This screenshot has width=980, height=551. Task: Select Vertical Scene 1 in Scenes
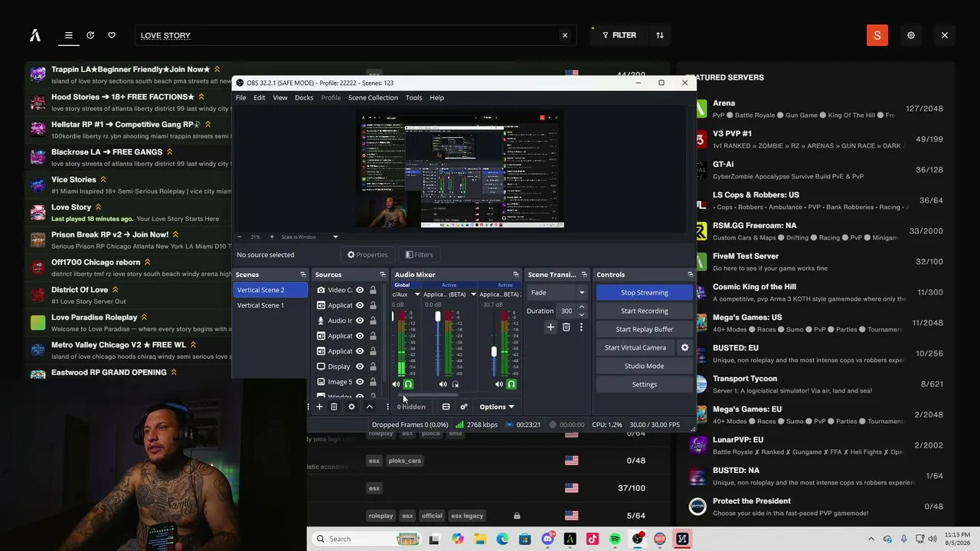270,305
